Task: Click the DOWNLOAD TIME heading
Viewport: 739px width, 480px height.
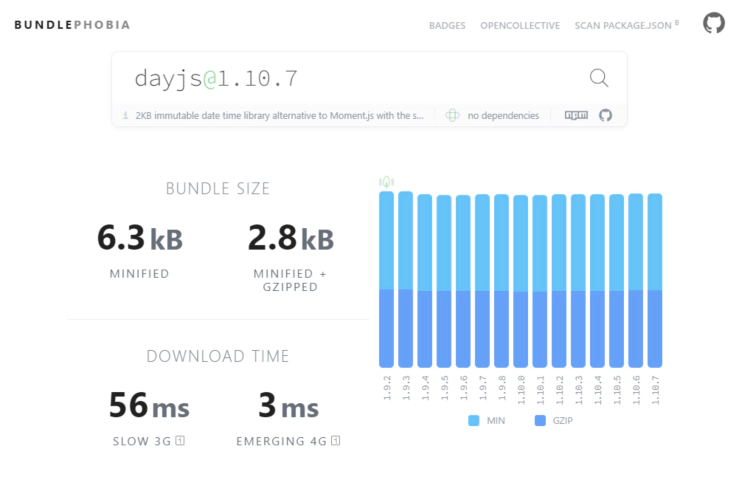Action: pos(218,356)
